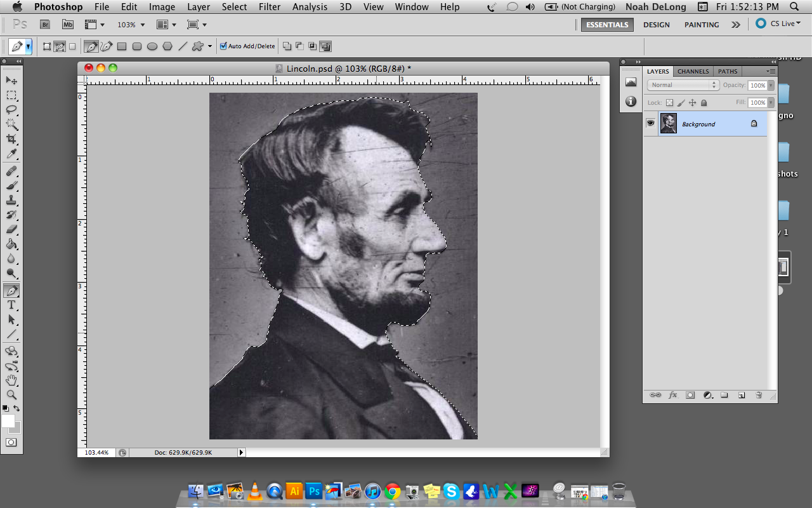Image resolution: width=812 pixels, height=508 pixels.
Task: Choose Freeform Pen in options bar
Action: pos(107,46)
